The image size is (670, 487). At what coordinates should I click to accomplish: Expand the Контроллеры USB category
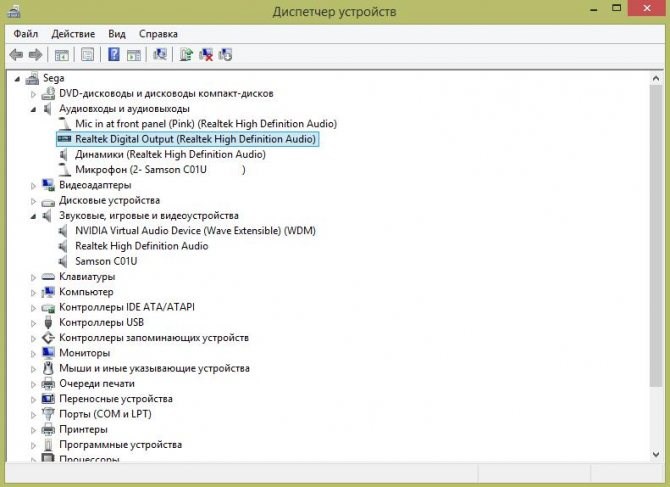[x=33, y=323]
